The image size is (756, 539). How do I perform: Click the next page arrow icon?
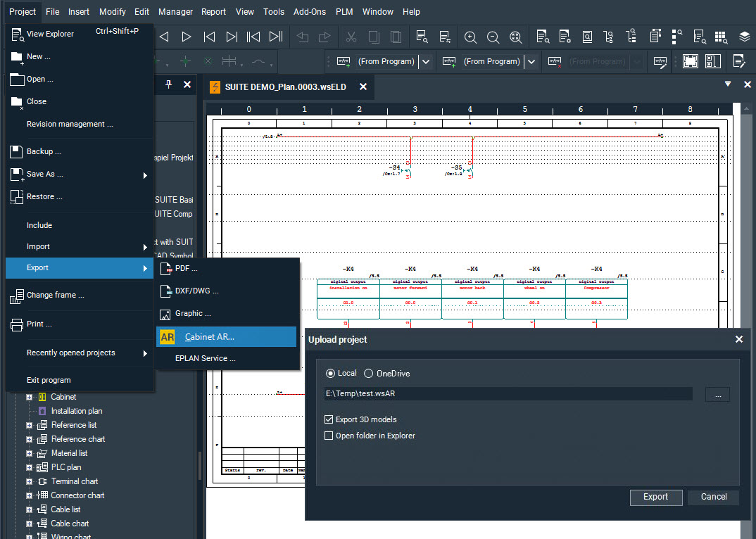[x=186, y=37]
